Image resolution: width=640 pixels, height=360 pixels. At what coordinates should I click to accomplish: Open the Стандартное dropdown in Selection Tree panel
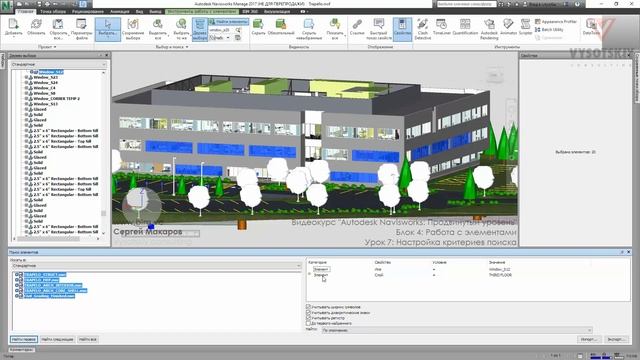59,64
